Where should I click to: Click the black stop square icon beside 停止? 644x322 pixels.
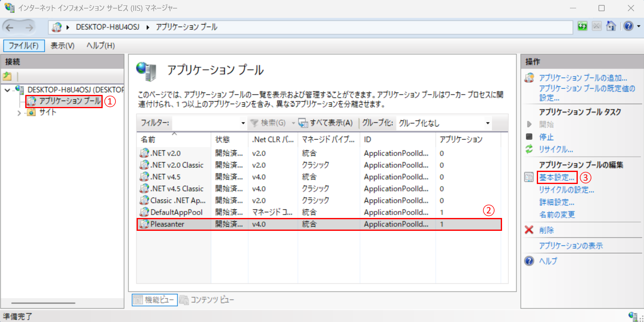[x=529, y=136]
